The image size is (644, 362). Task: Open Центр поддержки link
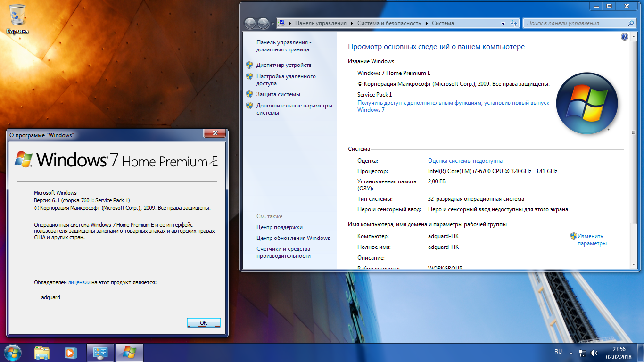coord(280,227)
